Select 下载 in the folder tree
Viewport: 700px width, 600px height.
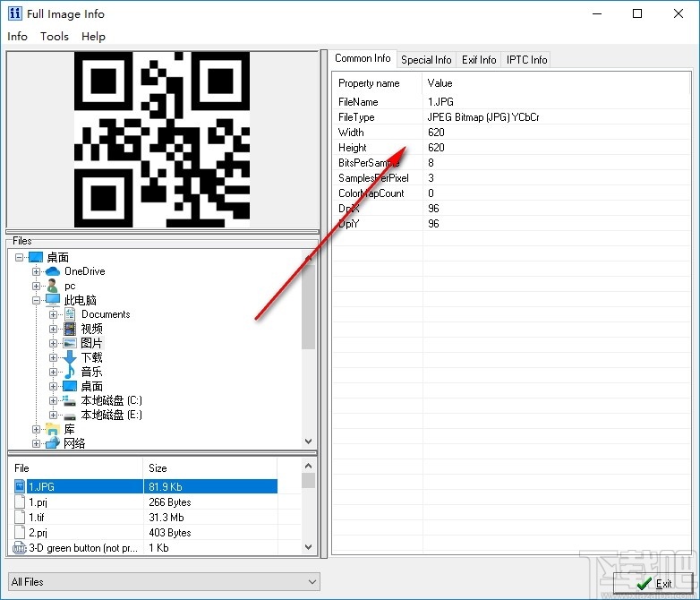92,357
